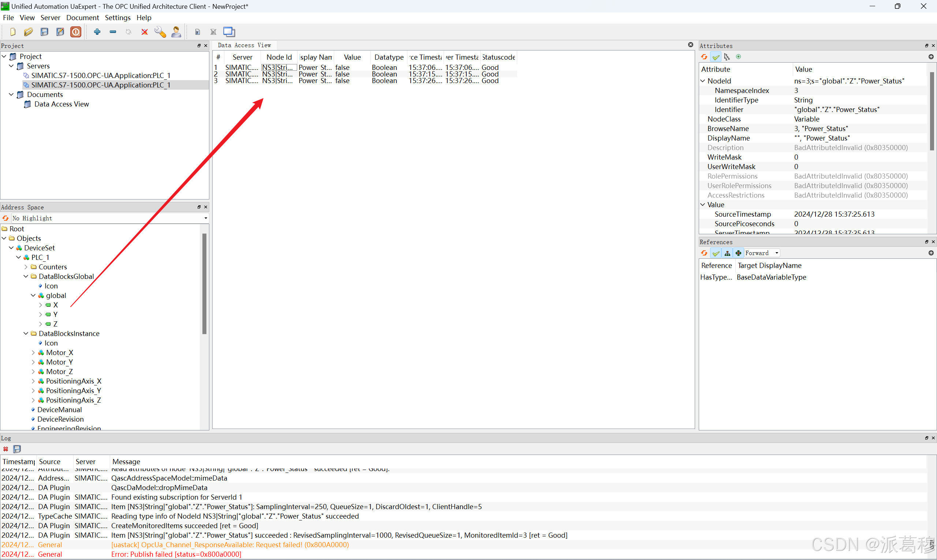The width and height of the screenshot is (937, 560).
Task: Expand the Z node under global
Action: [x=40, y=324]
